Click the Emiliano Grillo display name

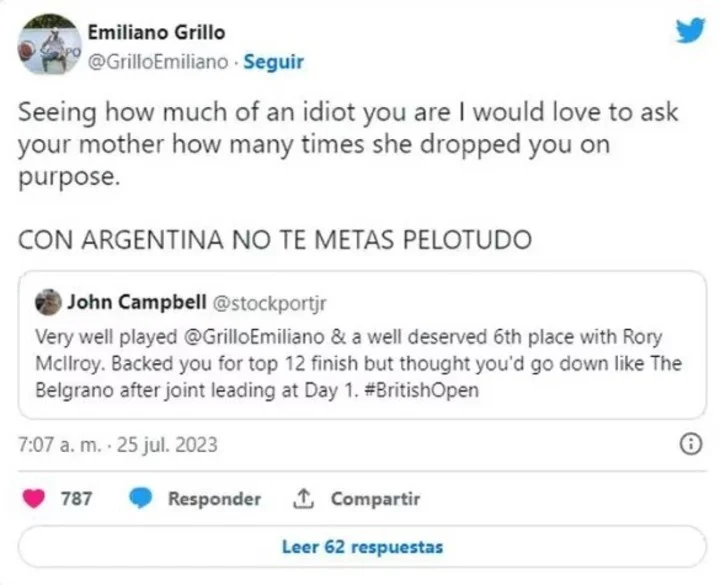[x=157, y=32]
